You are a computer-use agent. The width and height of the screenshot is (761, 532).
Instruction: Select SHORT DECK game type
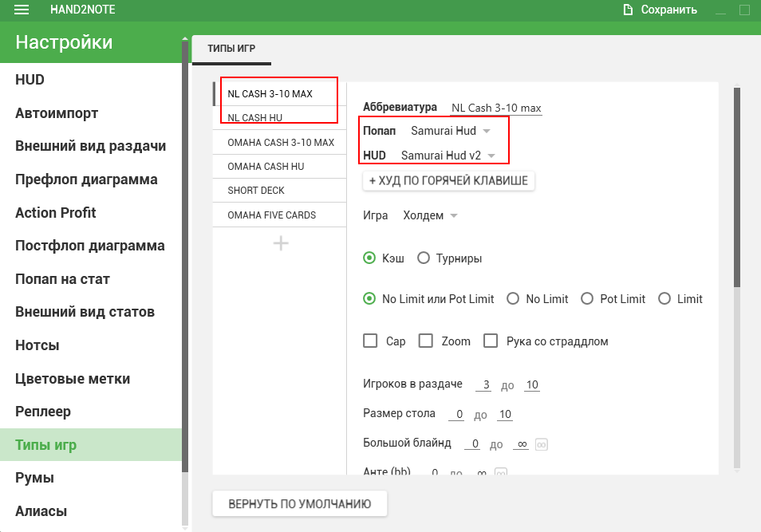point(279,191)
